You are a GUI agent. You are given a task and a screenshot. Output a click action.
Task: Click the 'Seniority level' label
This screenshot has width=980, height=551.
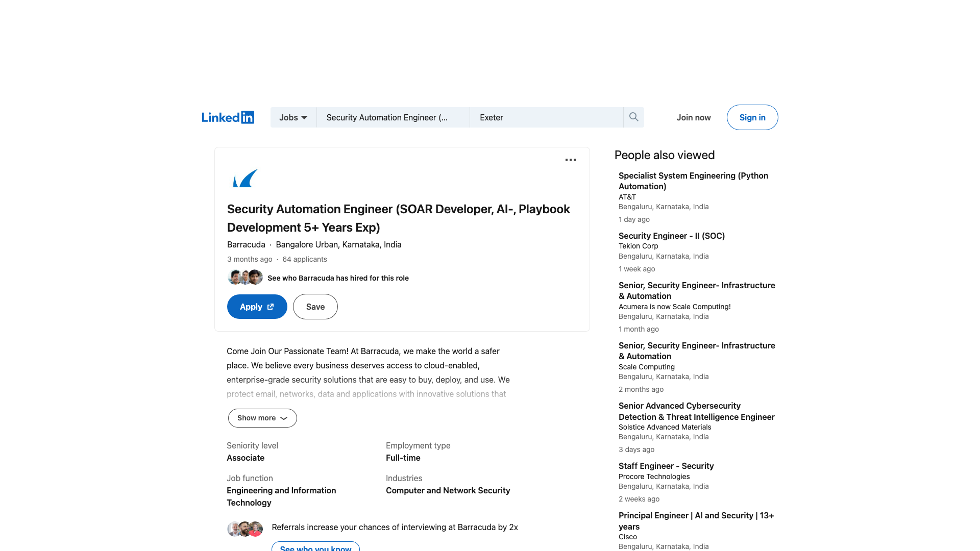tap(252, 445)
